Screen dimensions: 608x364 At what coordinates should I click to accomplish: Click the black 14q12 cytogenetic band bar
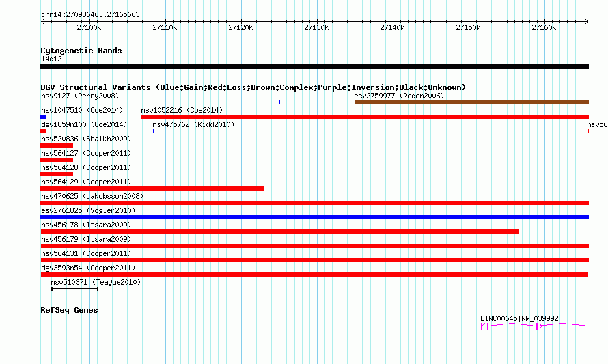click(x=315, y=66)
